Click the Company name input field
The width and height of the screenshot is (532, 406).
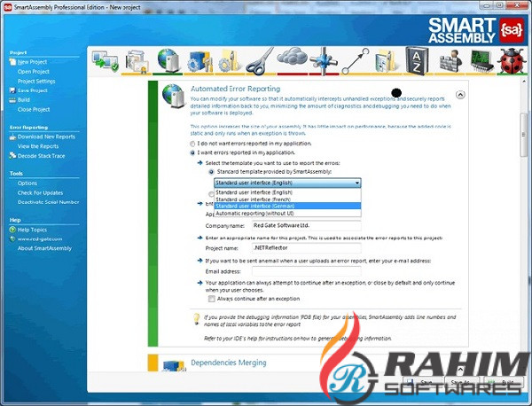click(x=307, y=225)
